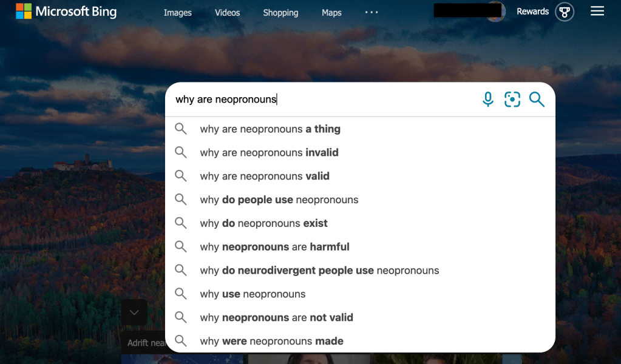This screenshot has height=364, width=621.
Task: Choose suggestion "why are neopronouns invalid"
Action: 269,153
